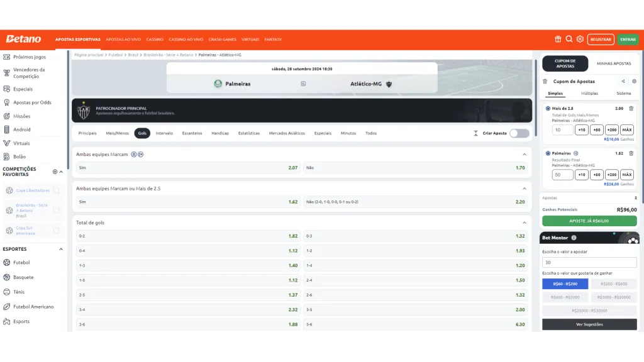644x362 pixels.
Task: Clear all bets with trash icon beside Cupom de Apostas
Action: pyautogui.click(x=545, y=81)
